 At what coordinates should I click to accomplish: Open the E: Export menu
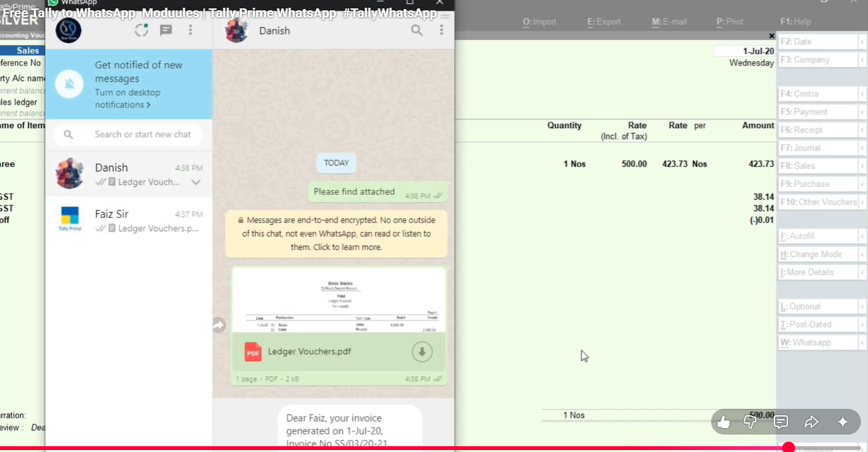point(603,22)
